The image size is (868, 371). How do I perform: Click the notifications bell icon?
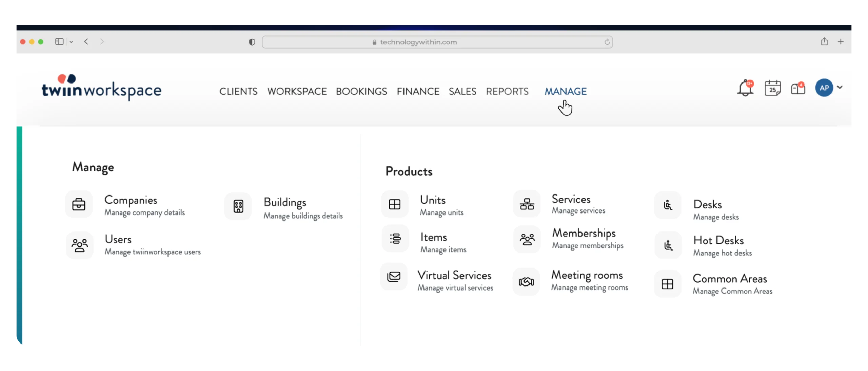pos(745,89)
